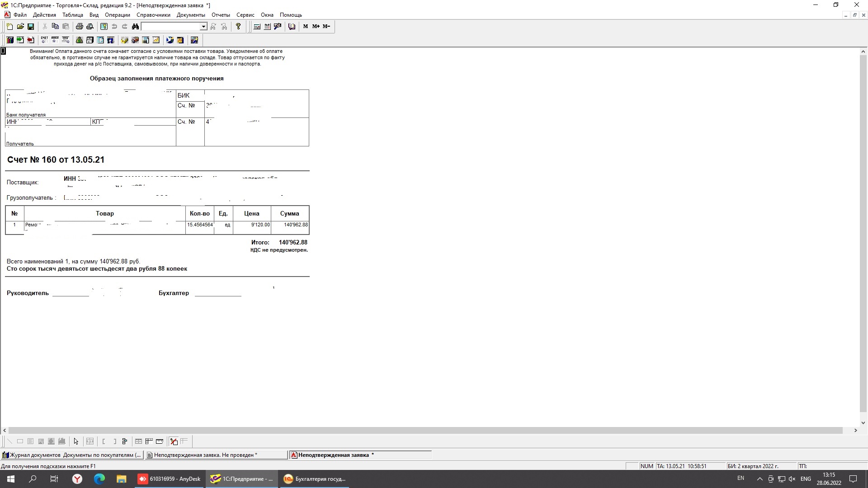Click the Save diskette icon
The image size is (868, 488).
31,27
